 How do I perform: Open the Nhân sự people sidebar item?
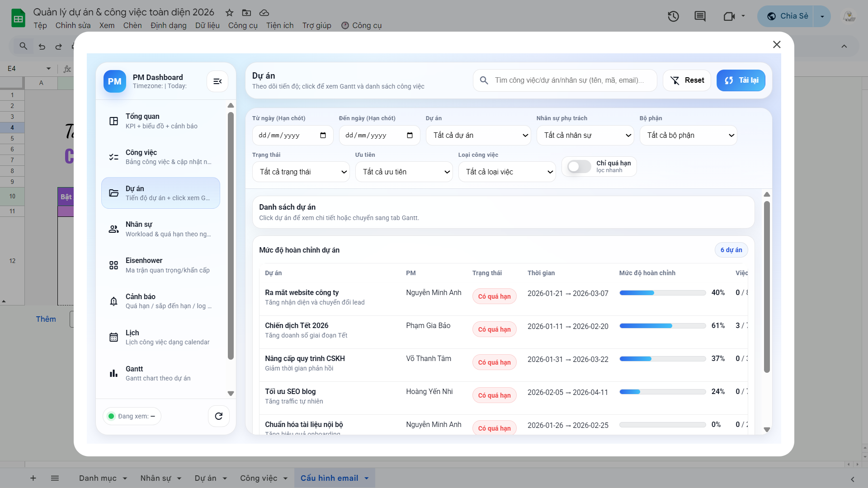point(160,229)
